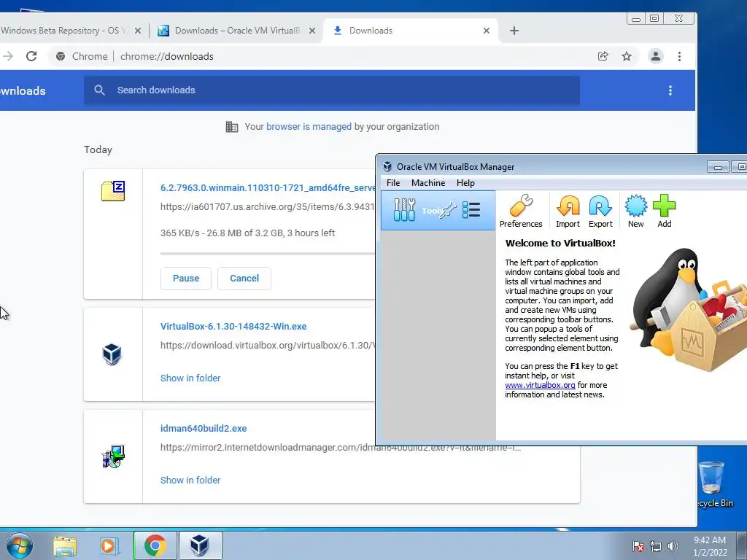
Task: Click the Action Center flag tray icon
Action: point(638,546)
